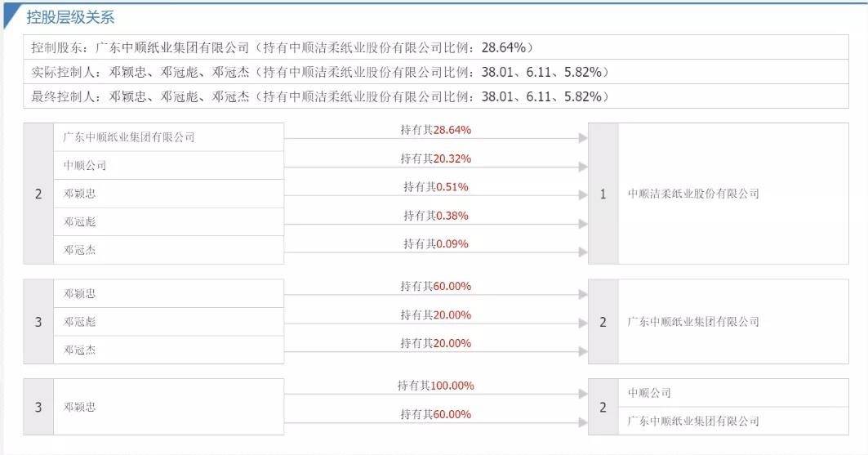Select 广东中顺纸业集团有限公司 in level 2 list
This screenshot has width=868, height=455.
[129, 137]
